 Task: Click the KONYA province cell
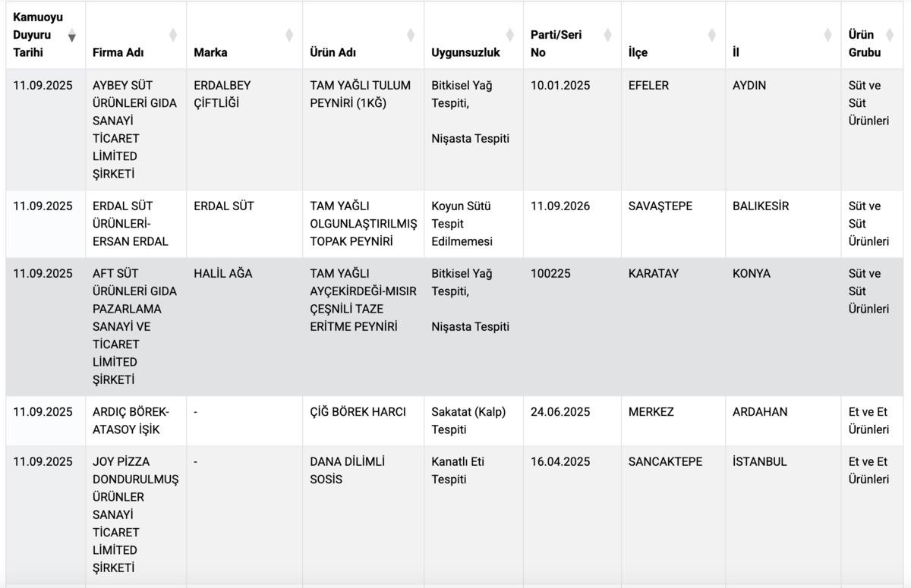(x=751, y=273)
